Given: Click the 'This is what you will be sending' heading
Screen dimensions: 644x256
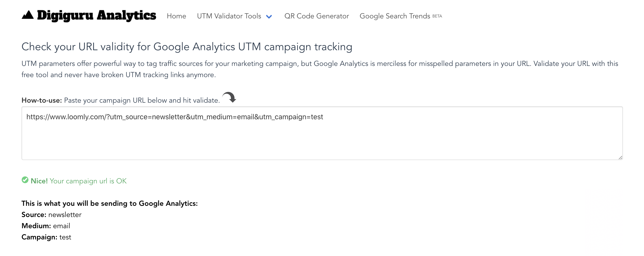Looking at the screenshot, I should [109, 203].
